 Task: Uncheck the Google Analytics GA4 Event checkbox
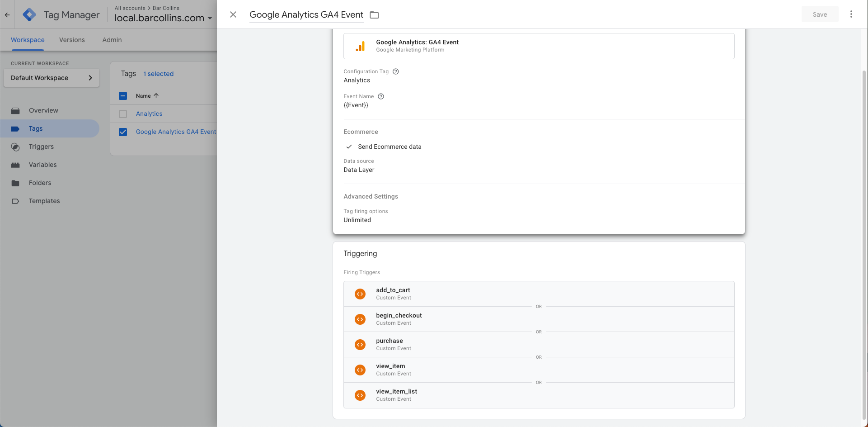pyautogui.click(x=123, y=132)
